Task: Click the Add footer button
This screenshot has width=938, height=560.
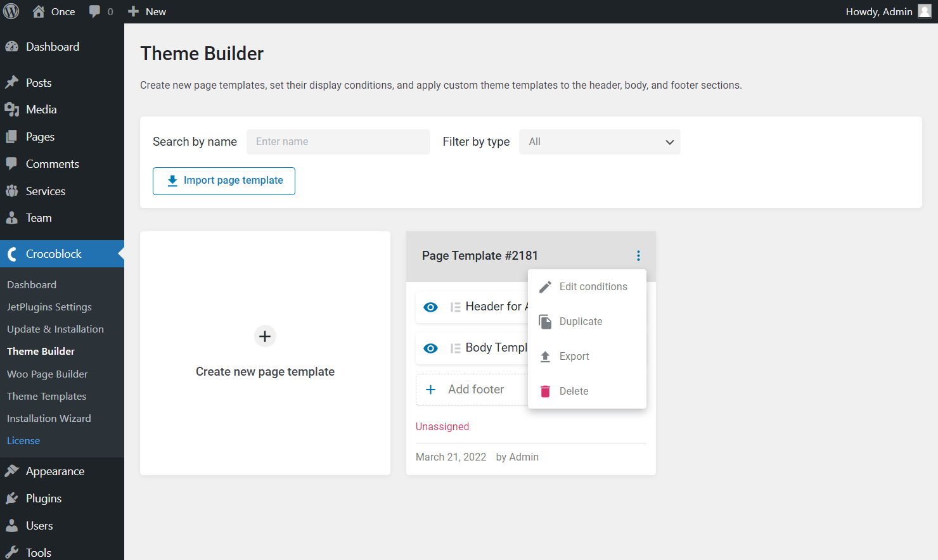Action: click(x=472, y=390)
